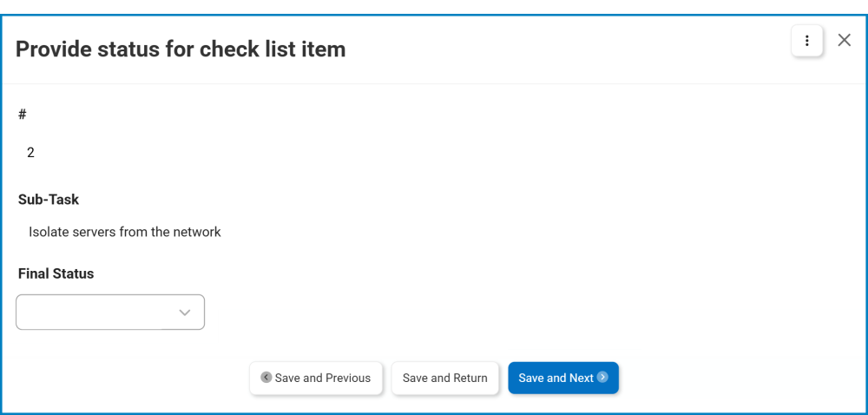Click the Final Status field label
This screenshot has width=868, height=415.
coord(56,273)
